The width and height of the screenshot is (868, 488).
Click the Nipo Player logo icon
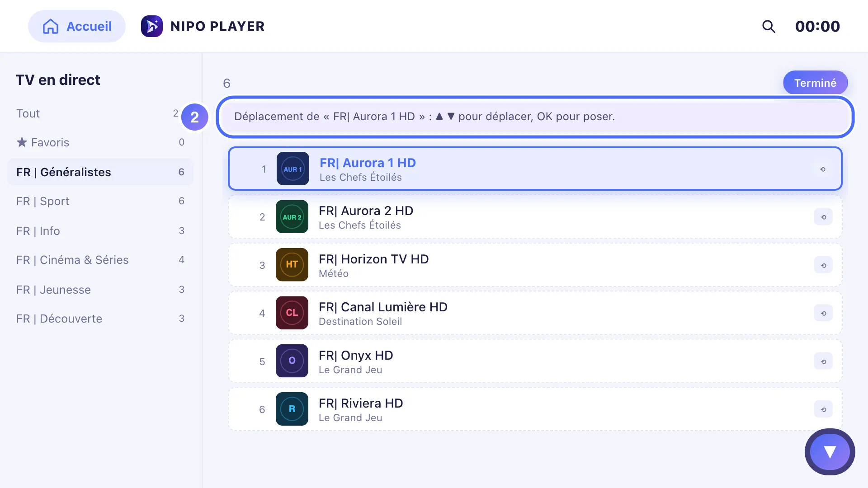pyautogui.click(x=152, y=26)
